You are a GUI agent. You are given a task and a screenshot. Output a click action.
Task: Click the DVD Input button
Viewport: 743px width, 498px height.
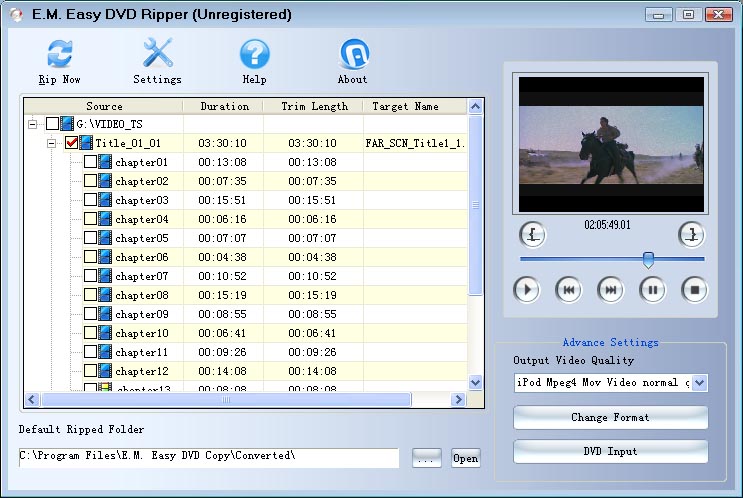click(x=610, y=451)
